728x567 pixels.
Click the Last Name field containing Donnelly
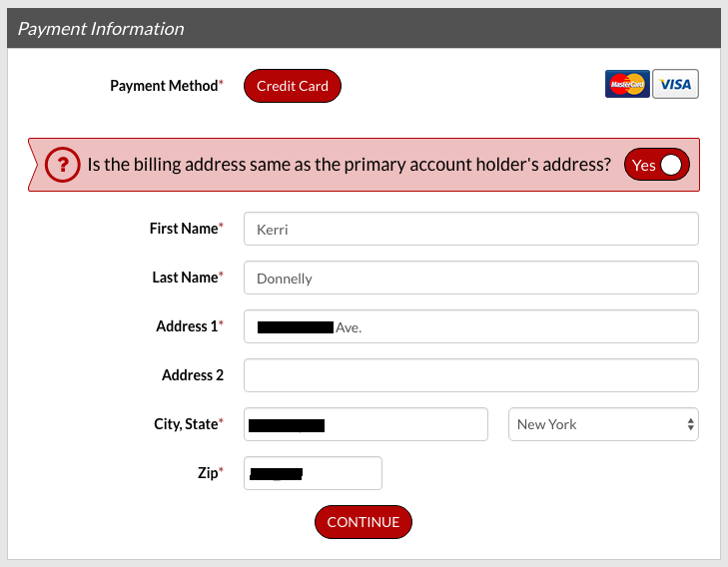click(470, 278)
